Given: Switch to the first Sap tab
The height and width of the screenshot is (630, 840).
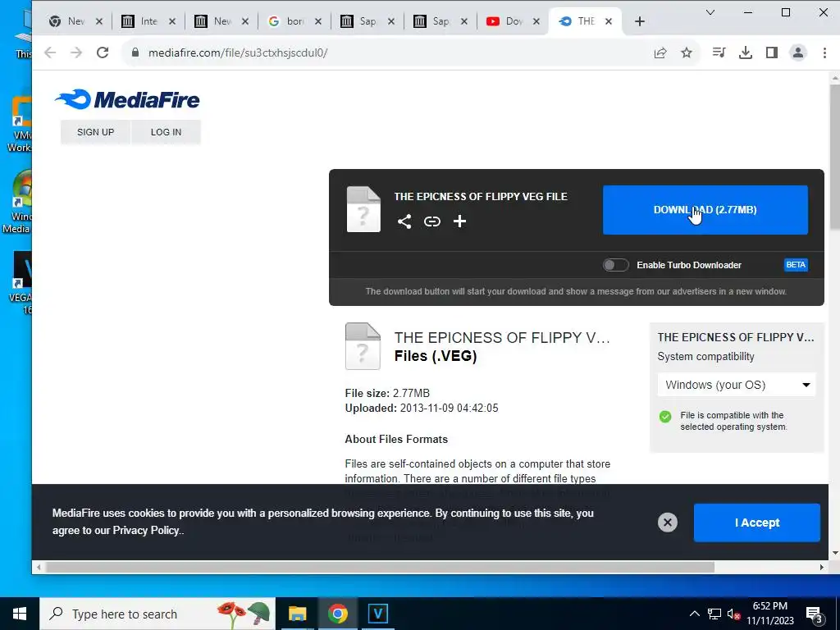Looking at the screenshot, I should click(x=367, y=21).
